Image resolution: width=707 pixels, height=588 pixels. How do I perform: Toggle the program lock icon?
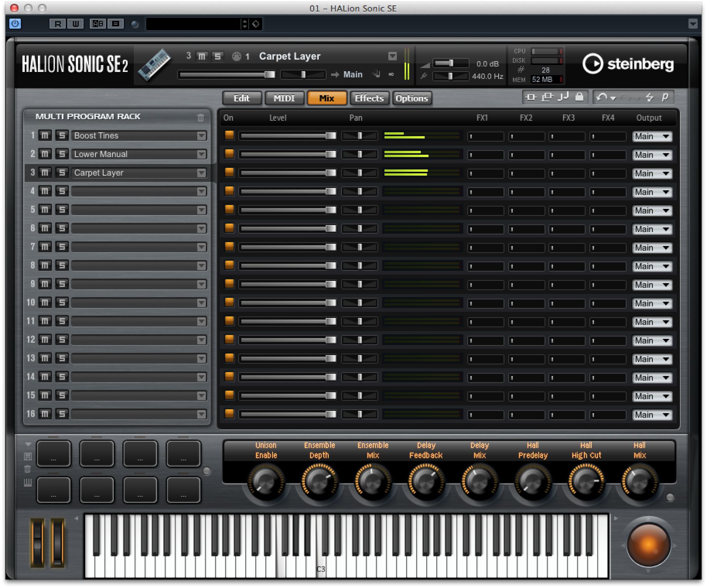(579, 97)
